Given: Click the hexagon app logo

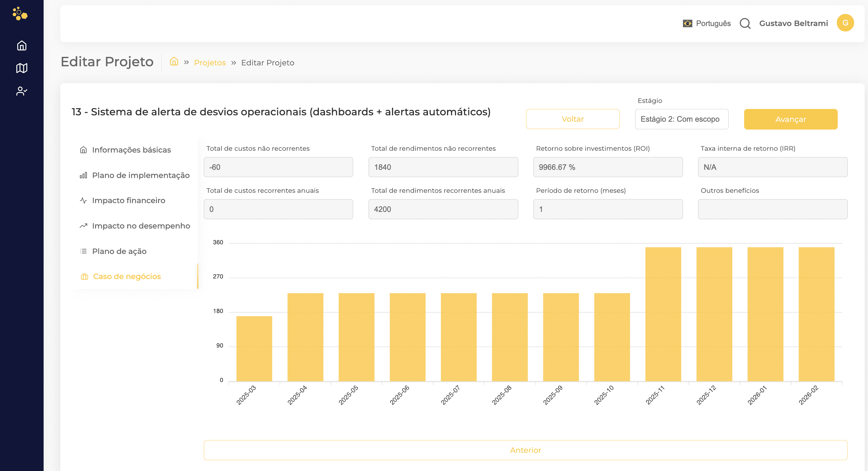Looking at the screenshot, I should [20, 14].
